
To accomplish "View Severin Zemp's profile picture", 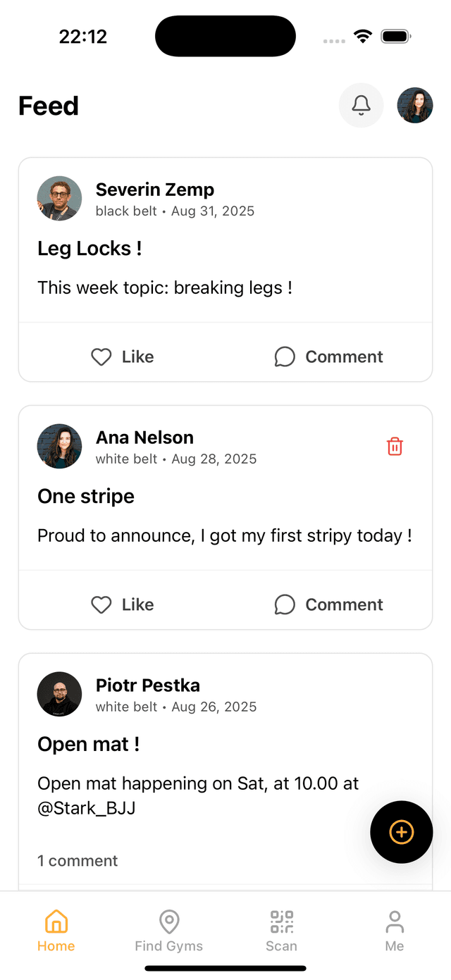I will click(x=59, y=198).
